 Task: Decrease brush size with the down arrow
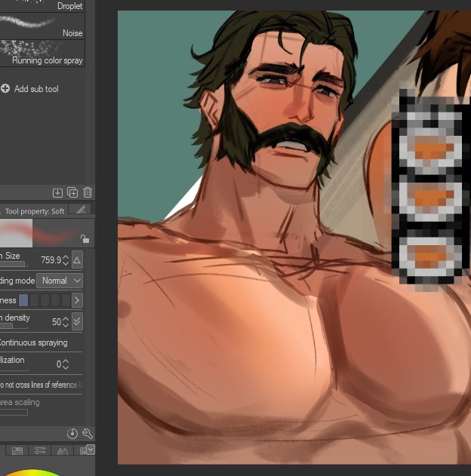66,263
